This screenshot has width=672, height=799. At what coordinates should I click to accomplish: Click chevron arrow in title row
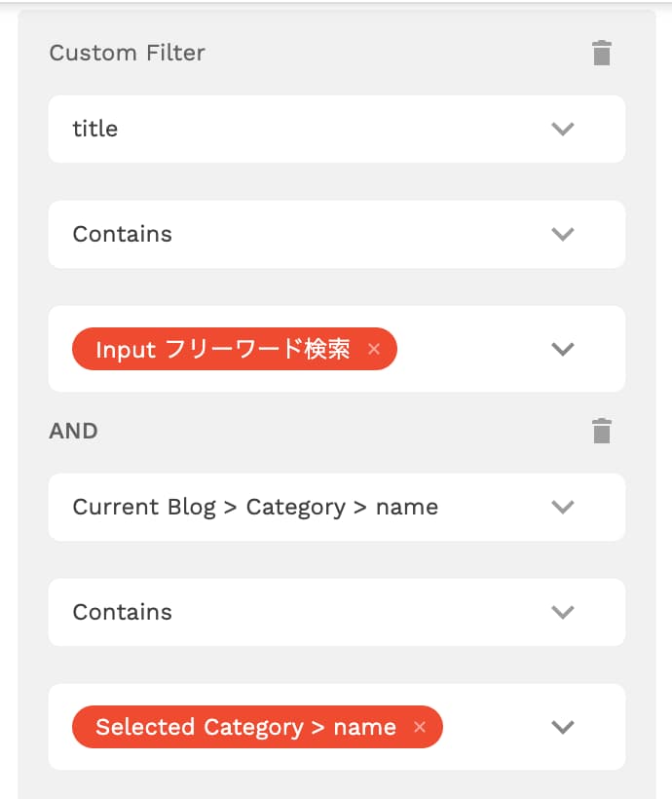pos(563,129)
